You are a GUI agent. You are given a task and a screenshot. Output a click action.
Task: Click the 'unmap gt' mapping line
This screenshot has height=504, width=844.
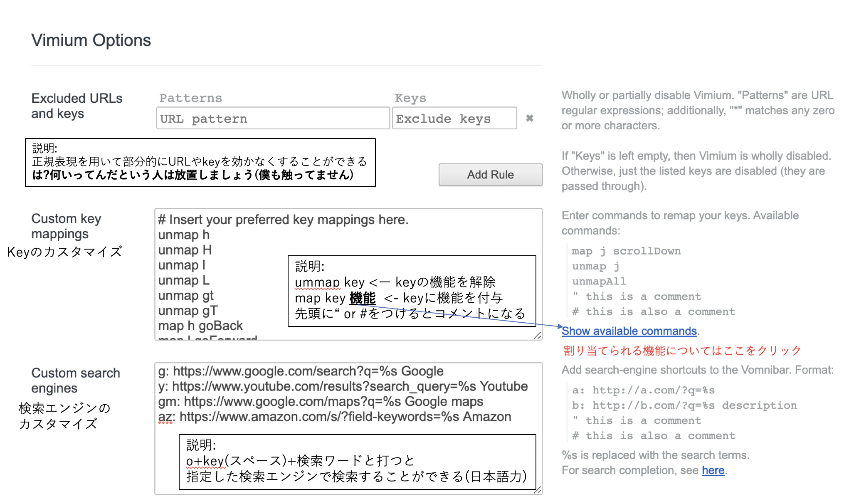tap(186, 296)
